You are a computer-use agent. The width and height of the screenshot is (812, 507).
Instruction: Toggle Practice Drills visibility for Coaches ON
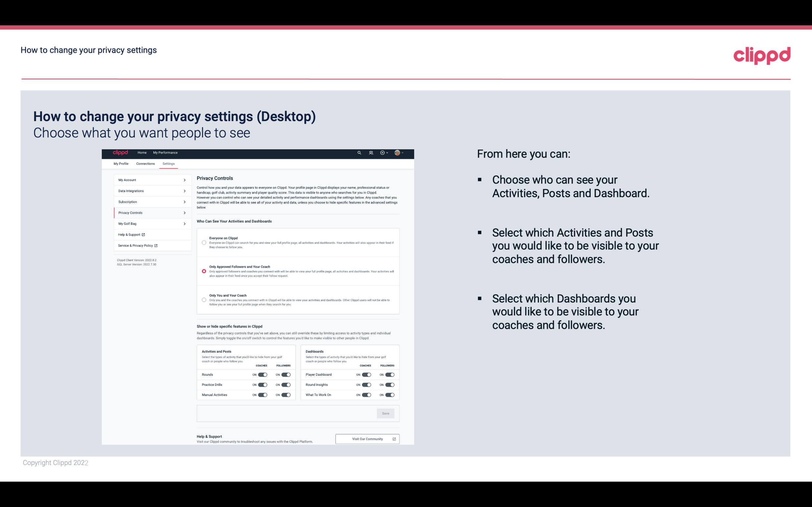coord(262,384)
